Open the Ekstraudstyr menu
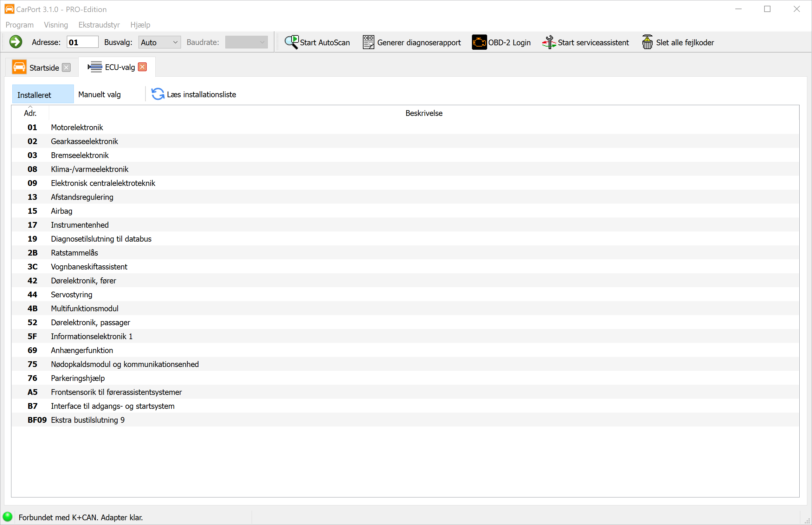The height and width of the screenshot is (525, 812). pyautogui.click(x=99, y=25)
